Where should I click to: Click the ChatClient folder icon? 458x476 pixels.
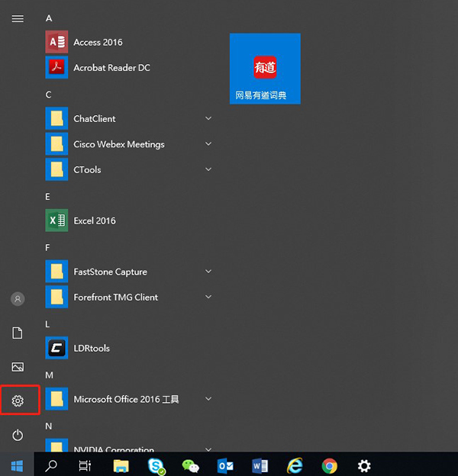point(56,118)
